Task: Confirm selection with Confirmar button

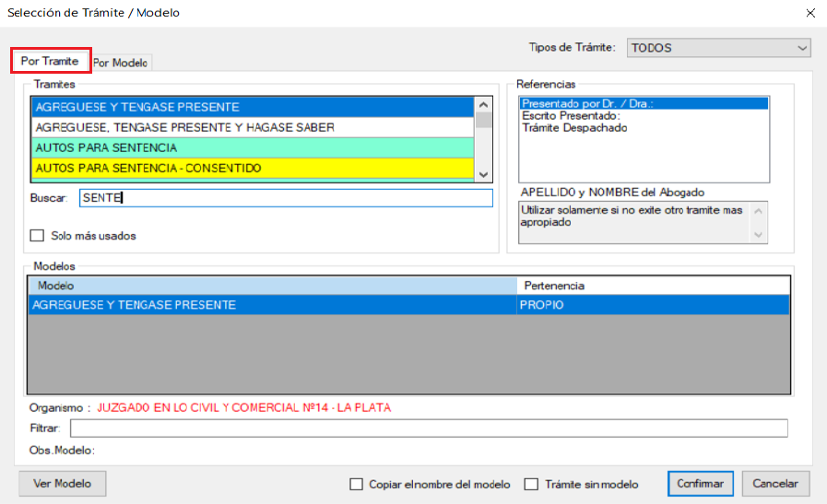Action: pos(699,484)
